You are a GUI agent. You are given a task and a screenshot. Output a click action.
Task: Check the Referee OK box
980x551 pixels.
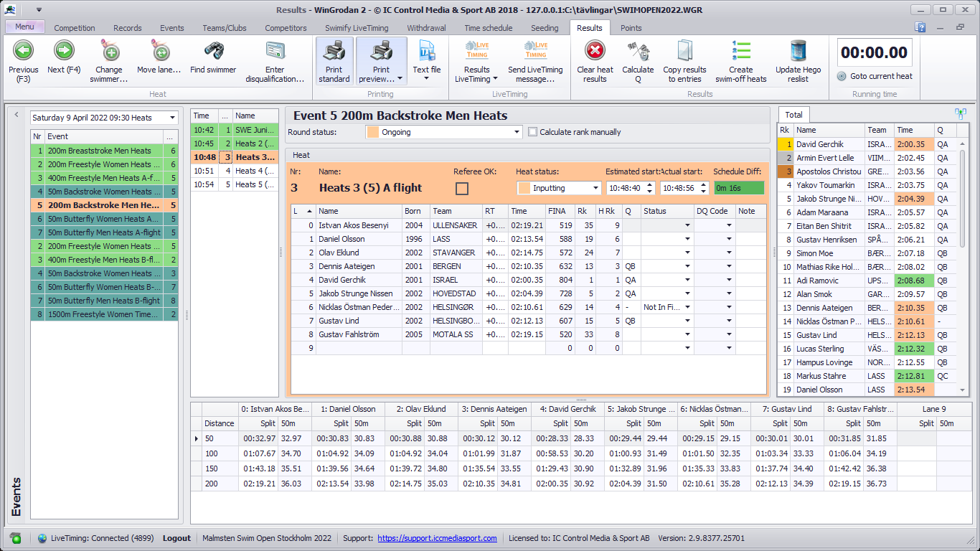click(462, 188)
